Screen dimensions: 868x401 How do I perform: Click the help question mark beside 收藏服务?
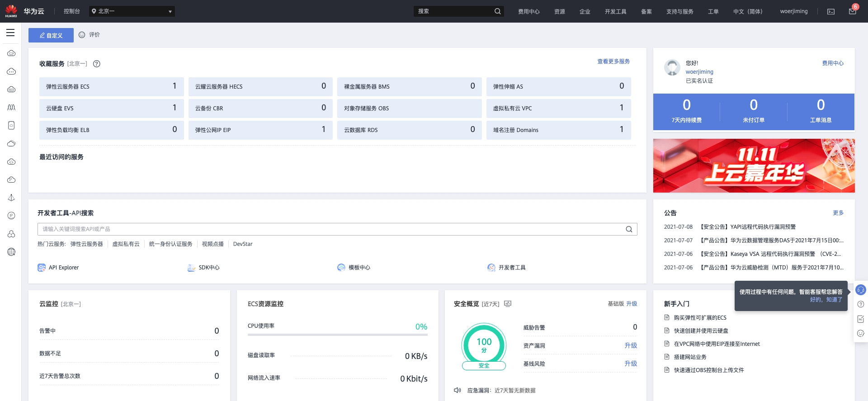click(x=97, y=64)
